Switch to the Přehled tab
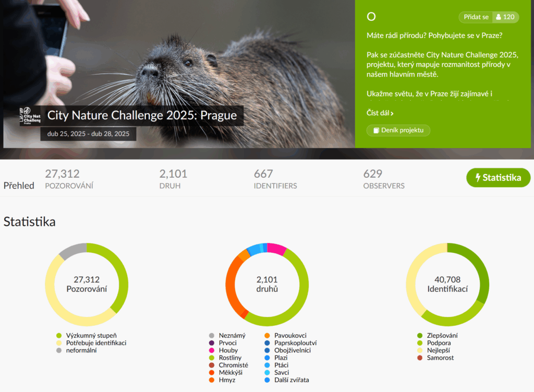This screenshot has width=534, height=392. (x=19, y=186)
